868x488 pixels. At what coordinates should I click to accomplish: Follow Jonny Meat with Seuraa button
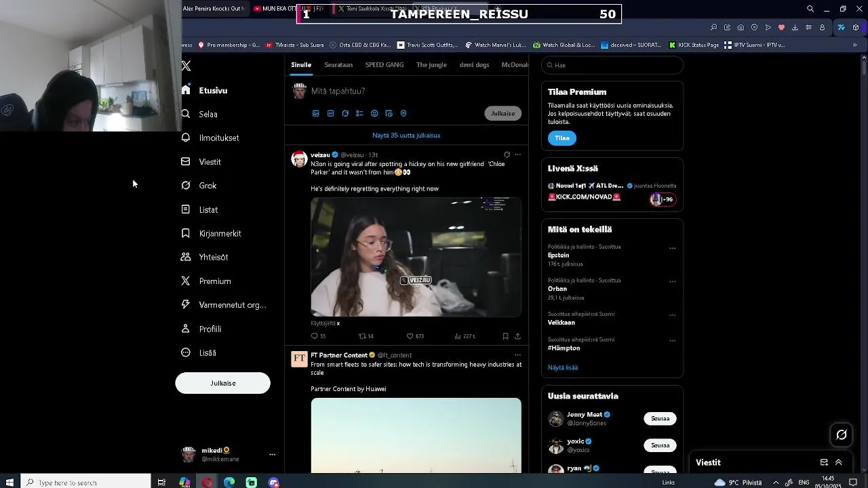[x=660, y=419]
